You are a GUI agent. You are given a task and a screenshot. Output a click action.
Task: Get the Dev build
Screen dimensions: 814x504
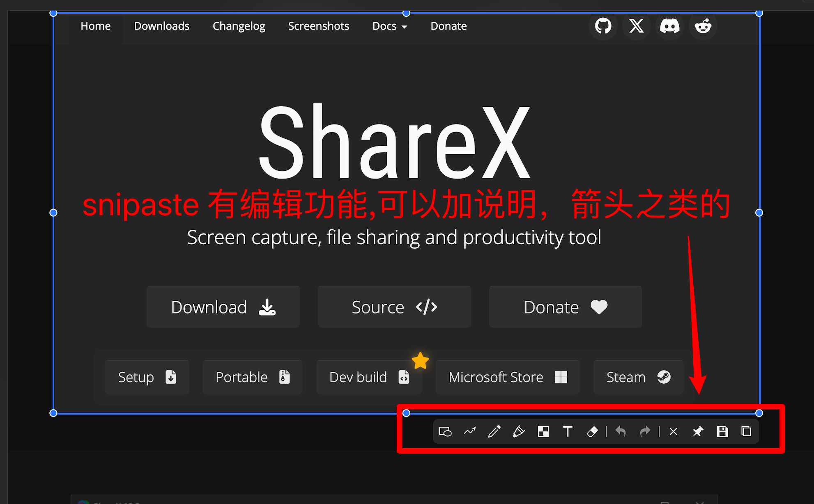click(369, 377)
